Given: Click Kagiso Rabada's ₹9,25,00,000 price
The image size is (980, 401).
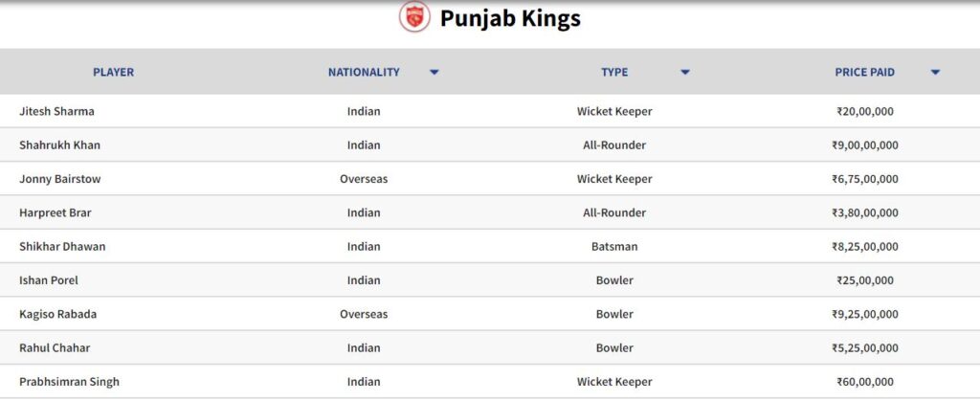Looking at the screenshot, I should click(x=865, y=314).
